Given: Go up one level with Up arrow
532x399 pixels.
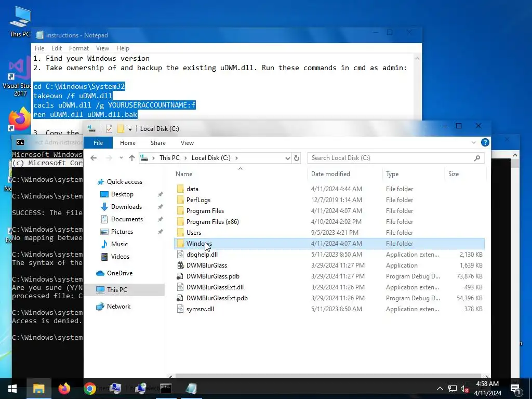Looking at the screenshot, I should pyautogui.click(x=132, y=158).
